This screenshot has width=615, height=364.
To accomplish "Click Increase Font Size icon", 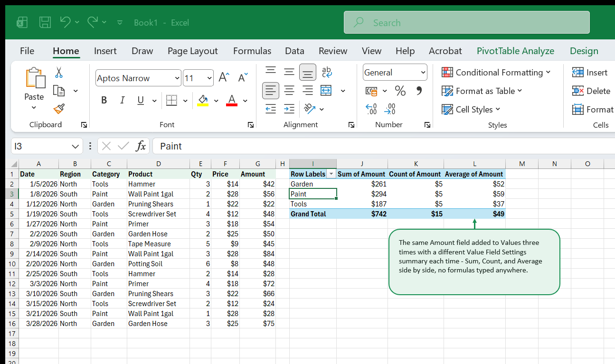I will point(224,78).
